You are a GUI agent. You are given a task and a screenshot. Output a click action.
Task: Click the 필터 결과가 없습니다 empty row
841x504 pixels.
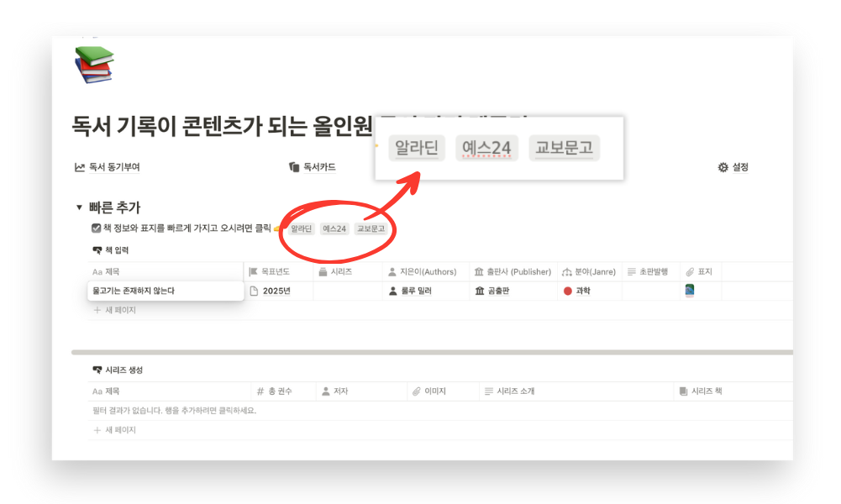[x=174, y=411]
